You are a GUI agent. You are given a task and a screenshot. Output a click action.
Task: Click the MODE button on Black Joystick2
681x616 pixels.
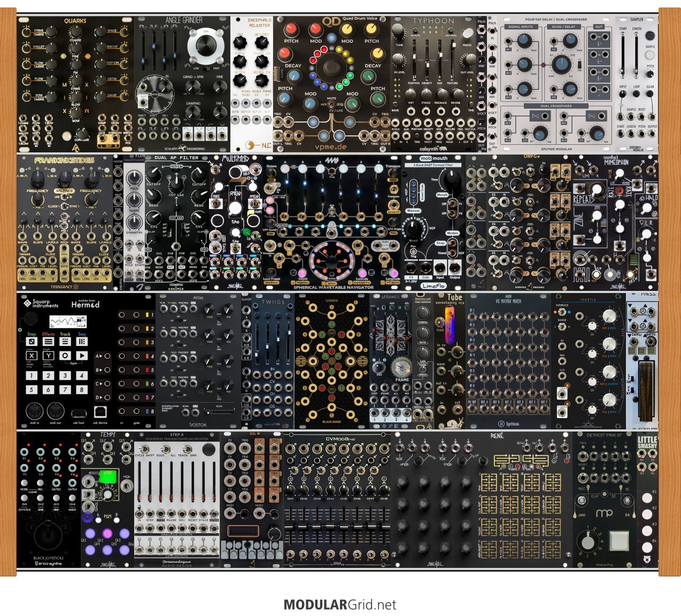[x=24, y=483]
